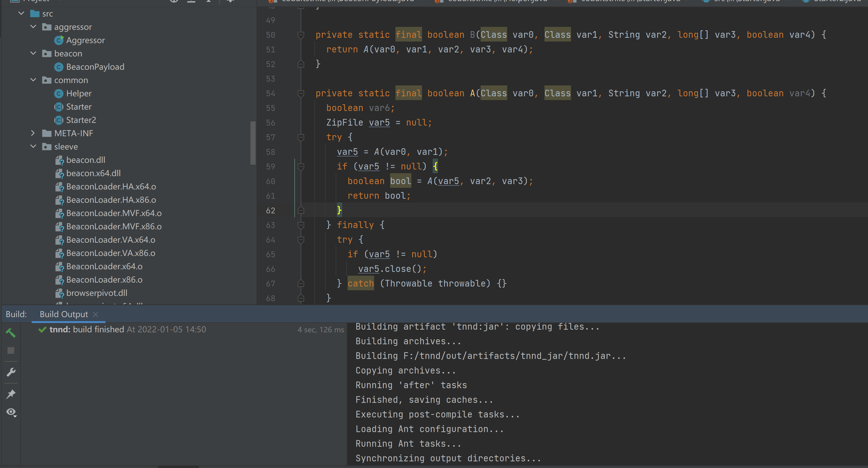Click the sleeve package folder icon
Image resolution: width=868 pixels, height=468 pixels.
(x=47, y=147)
